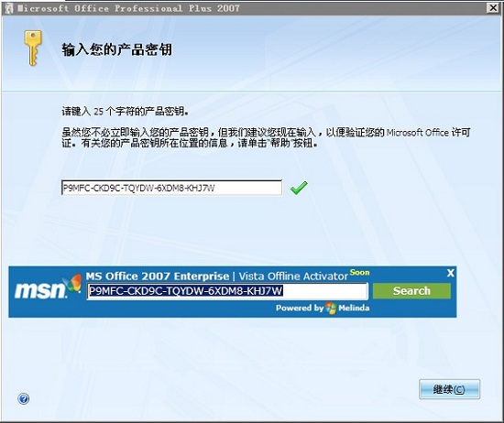Close the Office setup window

coord(493,7)
